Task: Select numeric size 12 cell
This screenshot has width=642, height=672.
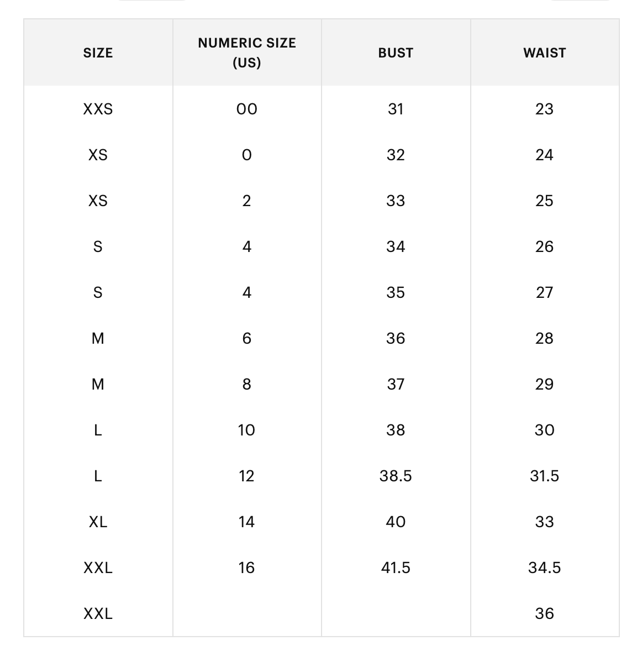Action: (247, 476)
